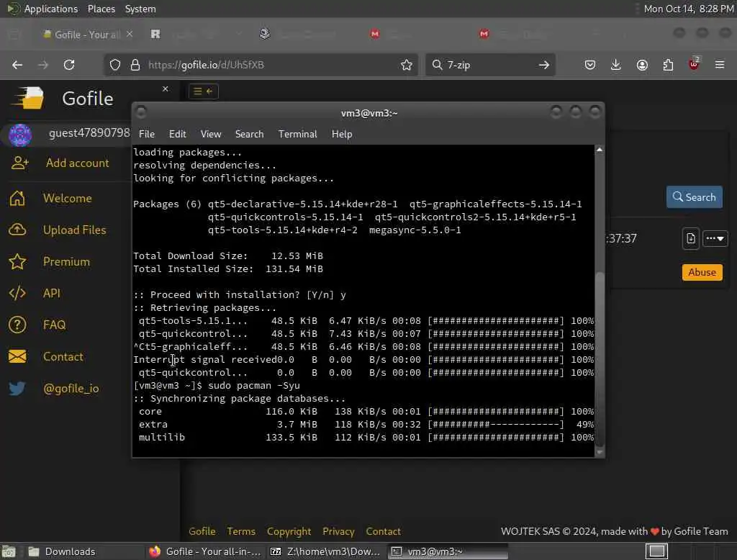Viewport: 737px width, 560px height.
Task: Open Firefox hamburger application menu
Action: [x=720, y=65]
